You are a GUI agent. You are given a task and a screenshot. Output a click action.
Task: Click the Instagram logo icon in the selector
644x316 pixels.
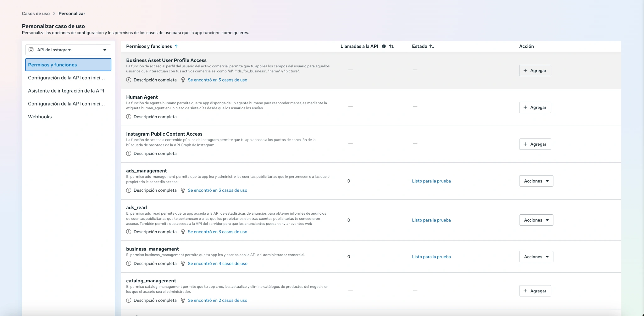coord(31,50)
